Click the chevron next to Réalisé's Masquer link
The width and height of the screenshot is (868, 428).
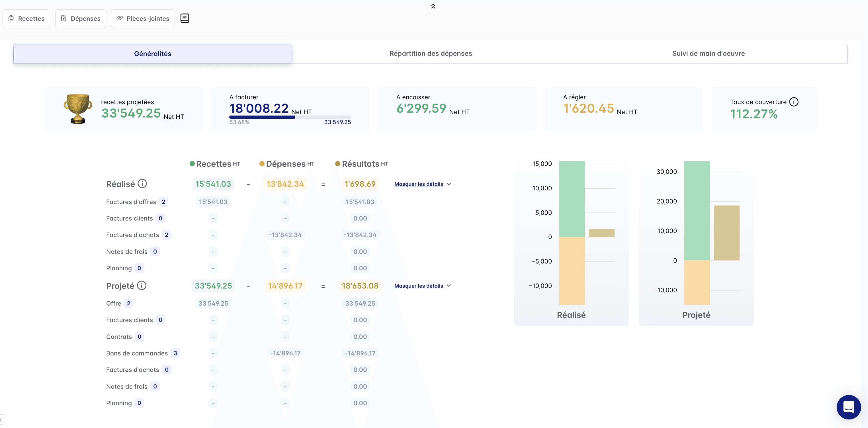449,184
